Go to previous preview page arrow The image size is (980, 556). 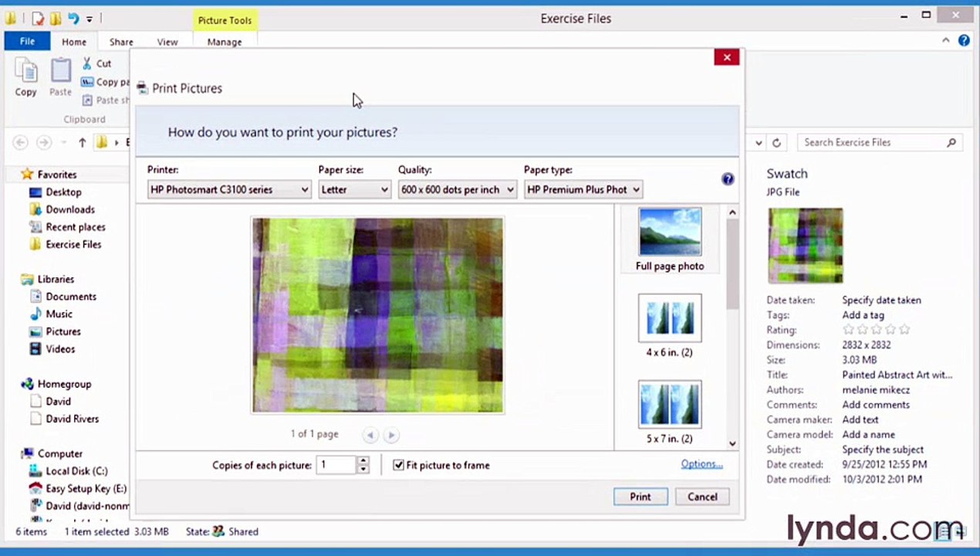tap(370, 435)
